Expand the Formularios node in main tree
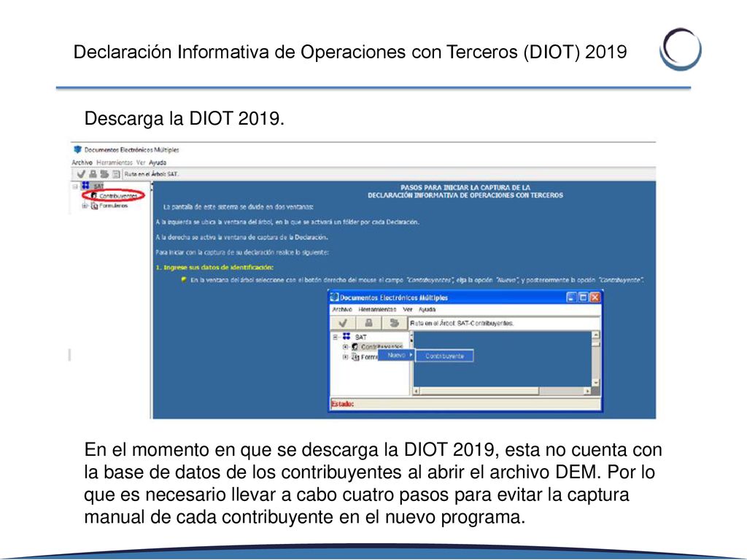The image size is (747, 560). point(85,206)
